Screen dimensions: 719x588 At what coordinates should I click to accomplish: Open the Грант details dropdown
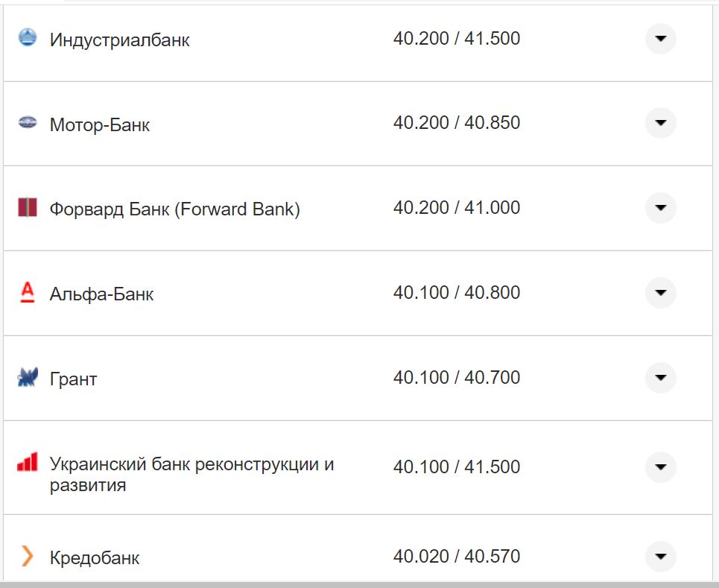point(660,378)
